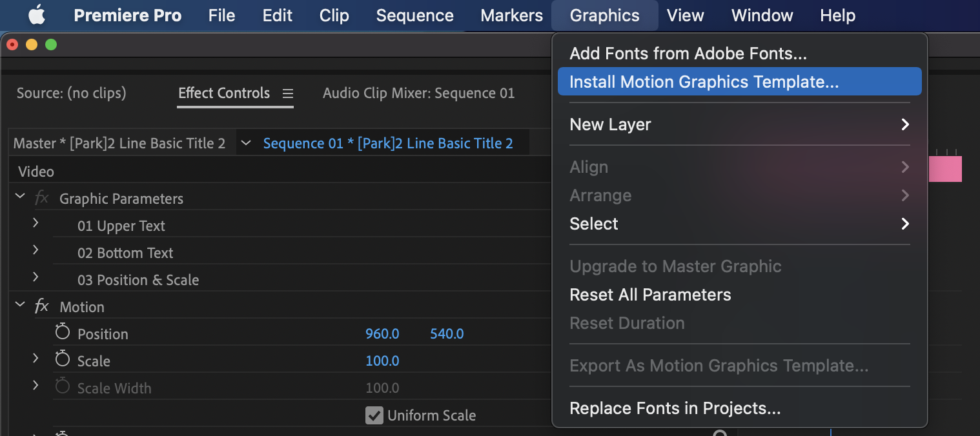Collapse the Motion effect section

click(20, 305)
